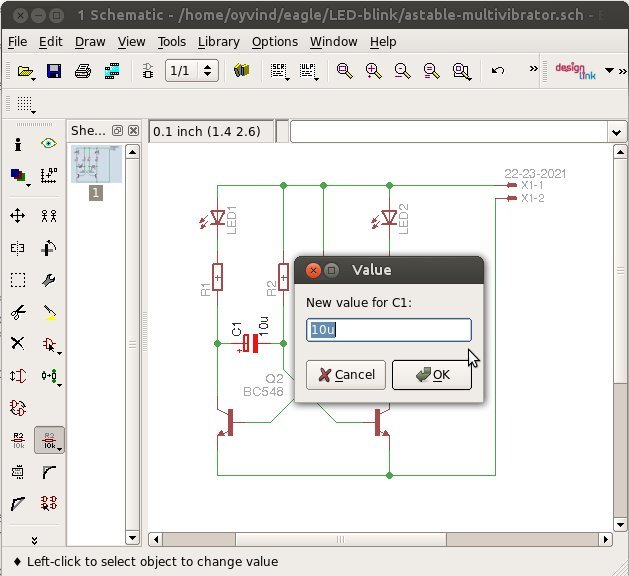The height and width of the screenshot is (576, 629).
Task: Click the Save icon in toolbar
Action: tap(54, 72)
